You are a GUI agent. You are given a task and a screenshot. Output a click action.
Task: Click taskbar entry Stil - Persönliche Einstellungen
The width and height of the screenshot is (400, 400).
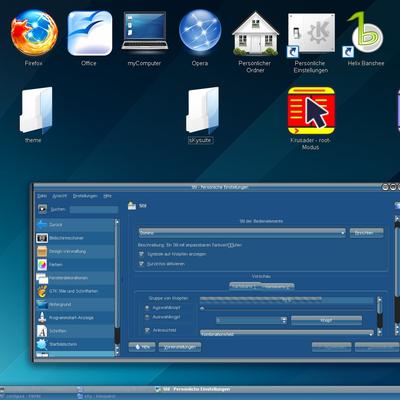[x=193, y=389]
